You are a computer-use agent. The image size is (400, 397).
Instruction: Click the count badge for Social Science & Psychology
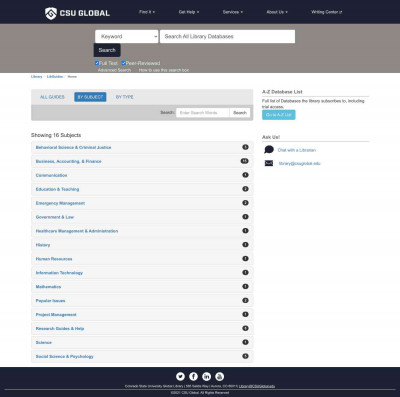coord(245,356)
